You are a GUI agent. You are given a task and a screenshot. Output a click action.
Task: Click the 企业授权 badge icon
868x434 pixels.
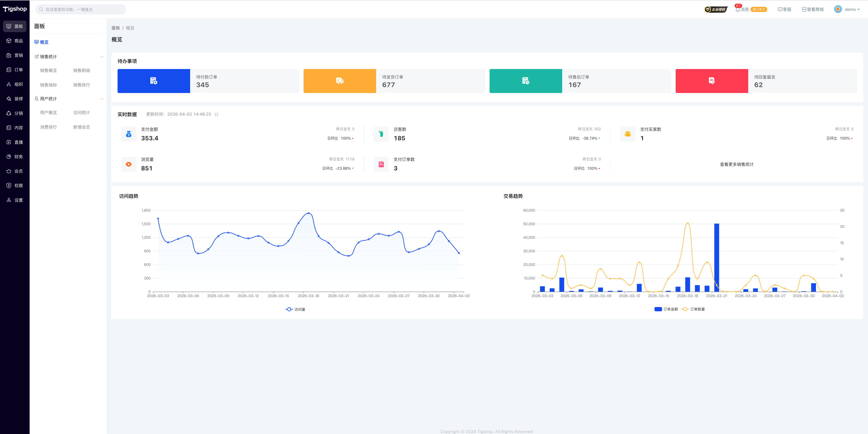click(x=716, y=9)
